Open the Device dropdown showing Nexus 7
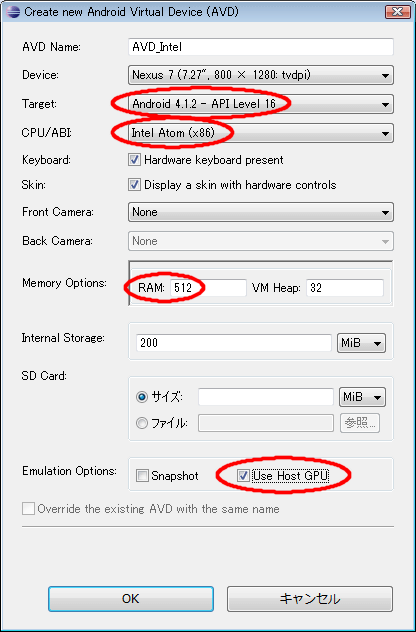The image size is (416, 632). (x=261, y=75)
